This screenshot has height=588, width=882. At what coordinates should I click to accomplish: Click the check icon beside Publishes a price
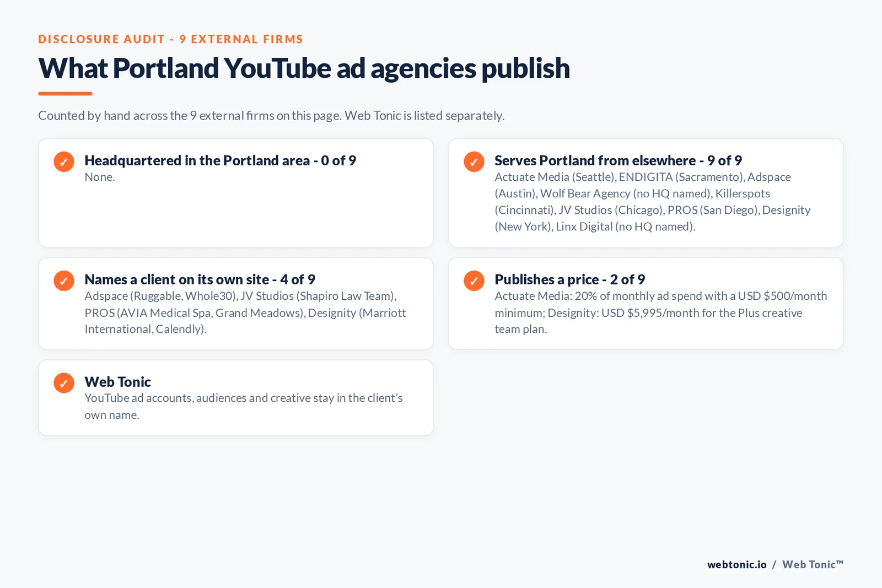(474, 280)
